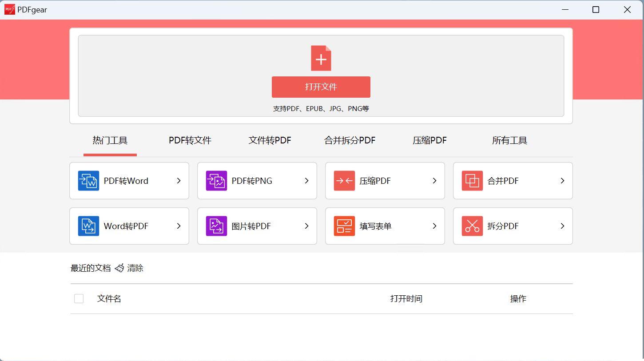Open the Word转PDF tool icon
Image resolution: width=644 pixels, height=361 pixels.
click(x=88, y=226)
